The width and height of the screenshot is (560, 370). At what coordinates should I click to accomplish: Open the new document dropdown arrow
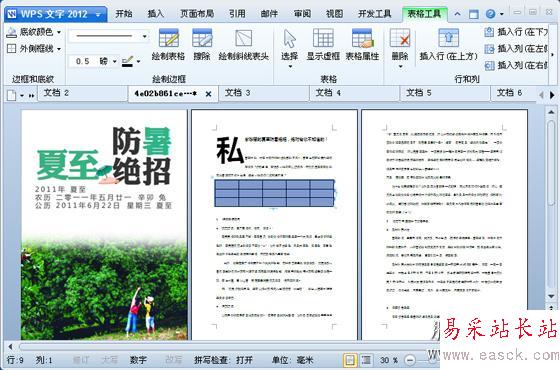[22, 96]
